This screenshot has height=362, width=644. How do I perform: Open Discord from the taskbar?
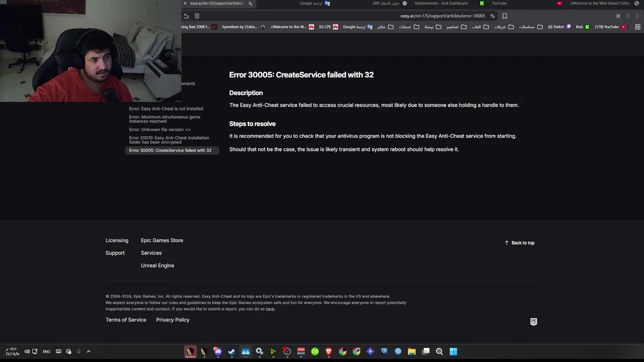[218, 351]
